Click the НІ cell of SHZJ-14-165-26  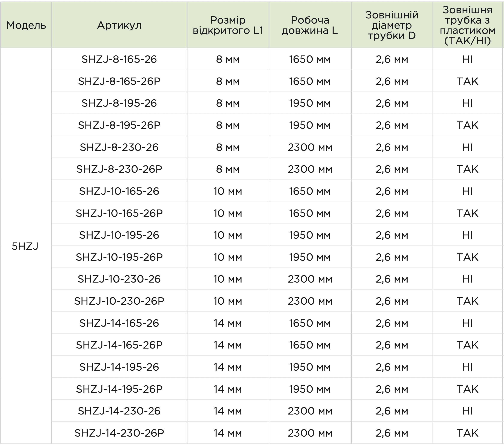pyautogui.click(x=468, y=323)
